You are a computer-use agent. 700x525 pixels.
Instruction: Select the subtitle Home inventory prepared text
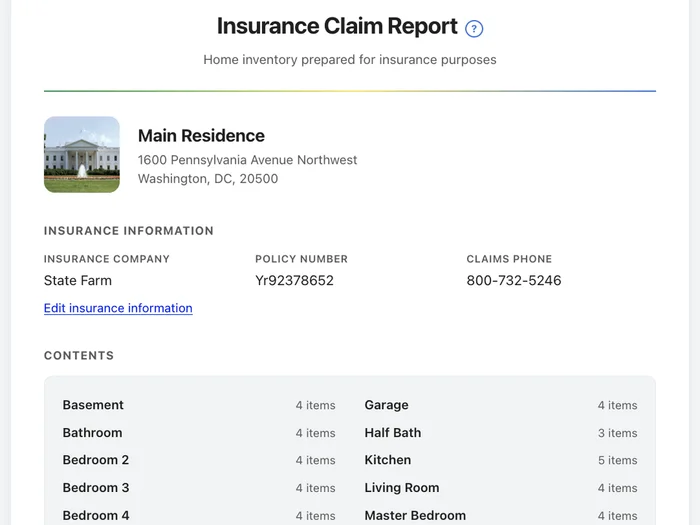click(x=350, y=59)
